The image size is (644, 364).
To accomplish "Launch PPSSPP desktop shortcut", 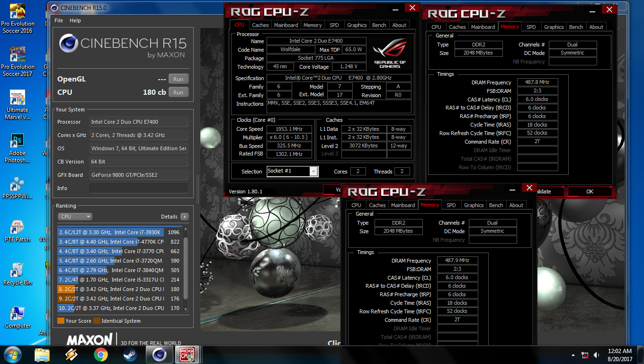I will point(18,187).
